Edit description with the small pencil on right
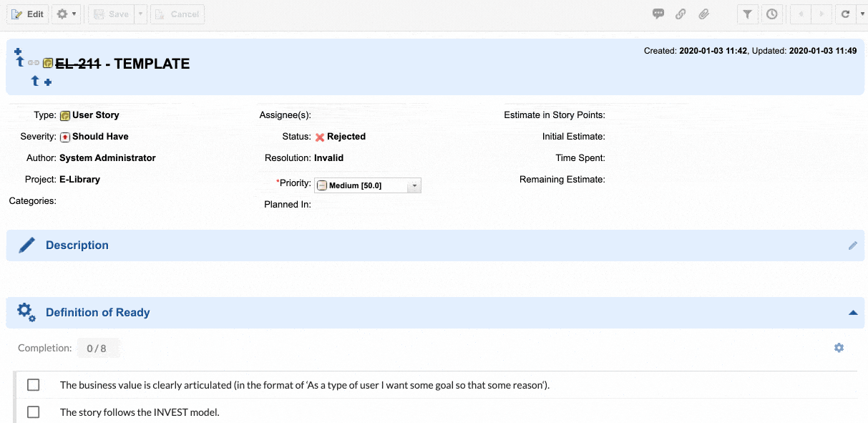Screen dimensions: 868x423 852,245
